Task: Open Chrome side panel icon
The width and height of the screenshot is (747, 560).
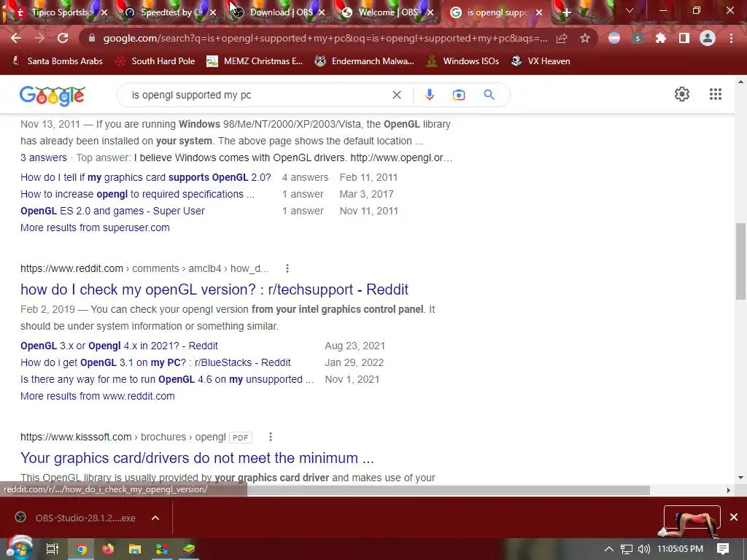Action: coord(684,39)
